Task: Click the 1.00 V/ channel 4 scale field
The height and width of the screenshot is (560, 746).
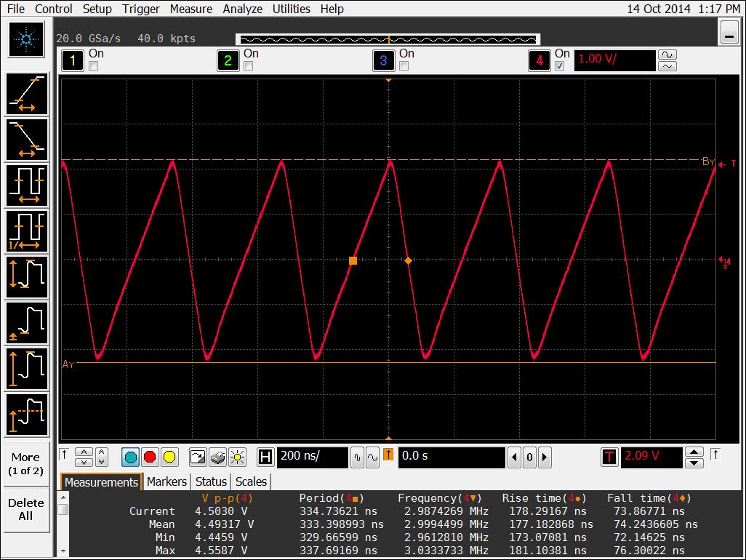Action: 614,60
